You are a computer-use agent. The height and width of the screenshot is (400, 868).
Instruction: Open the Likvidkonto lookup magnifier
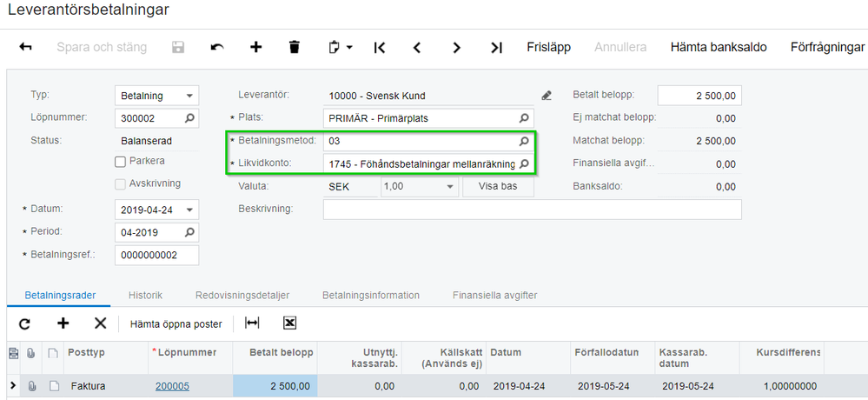[x=524, y=164]
